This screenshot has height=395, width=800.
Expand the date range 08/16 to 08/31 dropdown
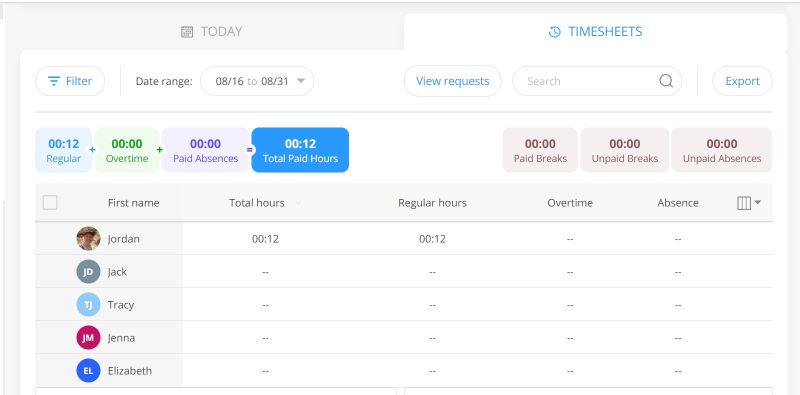click(x=257, y=81)
